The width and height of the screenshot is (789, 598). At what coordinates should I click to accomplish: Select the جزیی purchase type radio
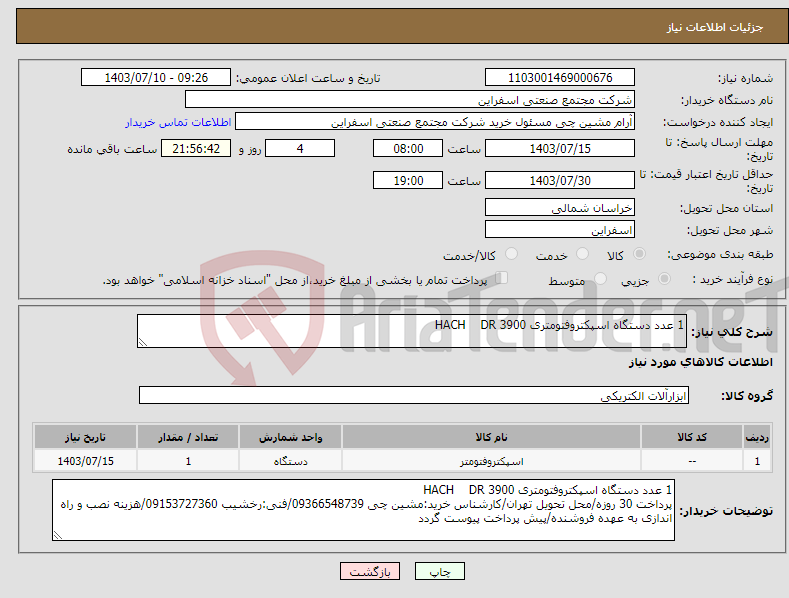pyautogui.click(x=664, y=278)
